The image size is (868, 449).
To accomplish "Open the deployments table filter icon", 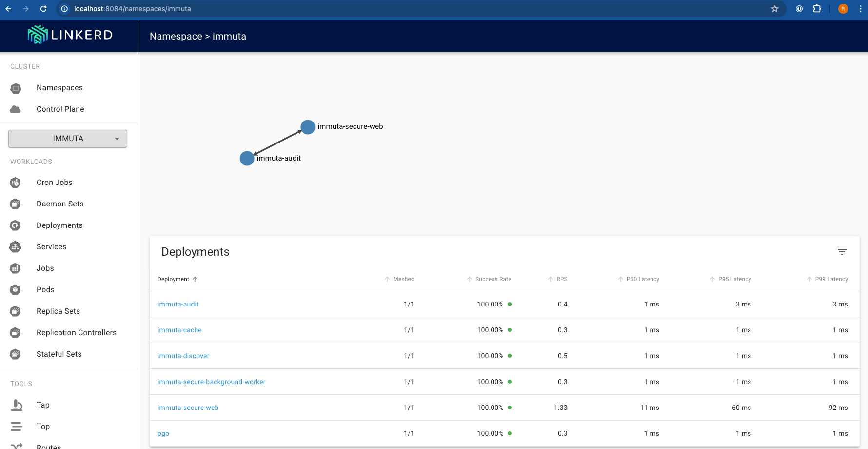I will click(x=842, y=252).
